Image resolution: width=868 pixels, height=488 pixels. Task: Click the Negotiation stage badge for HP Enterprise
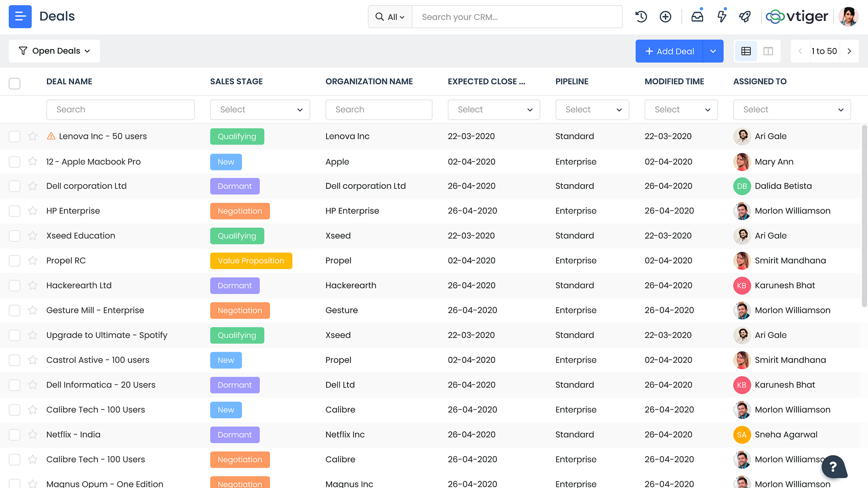click(240, 211)
